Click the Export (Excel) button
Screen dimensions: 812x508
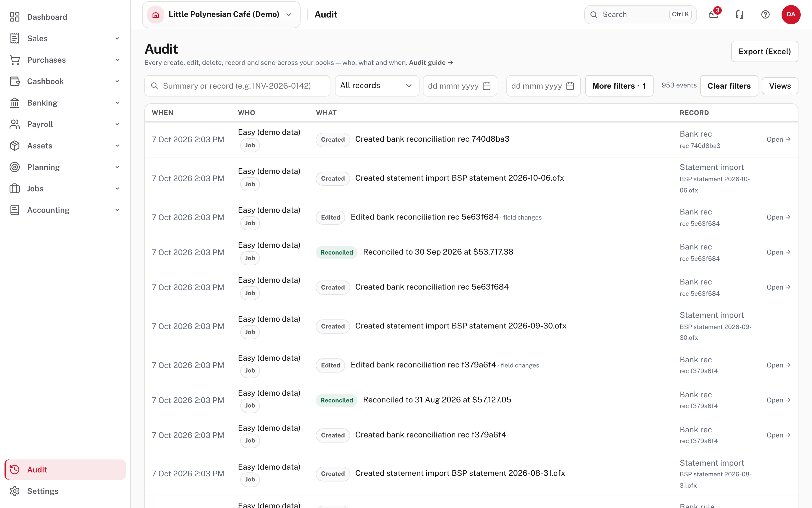[765, 51]
